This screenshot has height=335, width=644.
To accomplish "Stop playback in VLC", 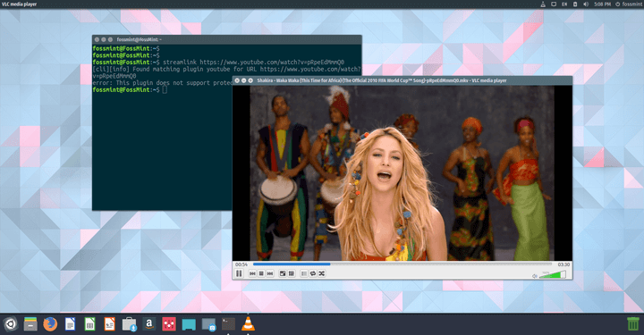I will pos(261,273).
